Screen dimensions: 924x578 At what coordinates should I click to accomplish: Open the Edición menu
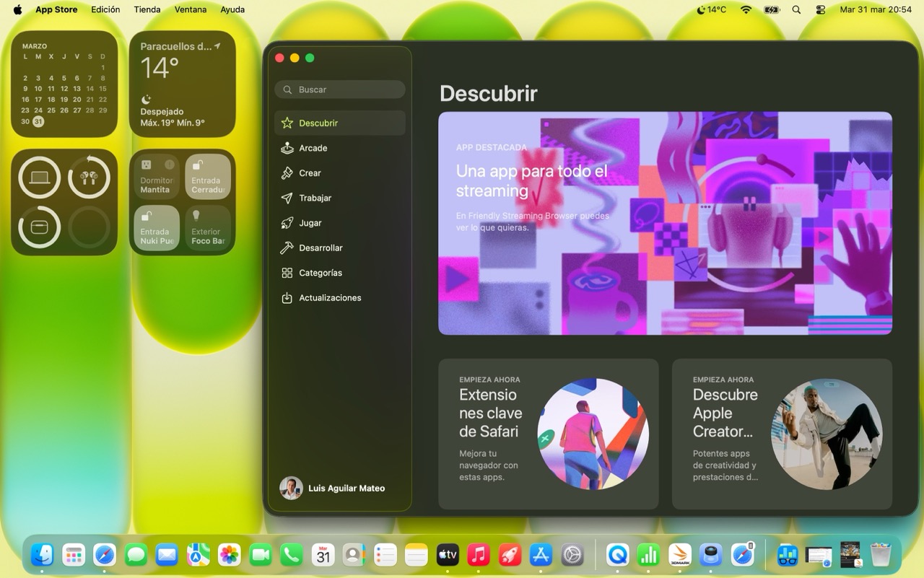[x=105, y=9]
